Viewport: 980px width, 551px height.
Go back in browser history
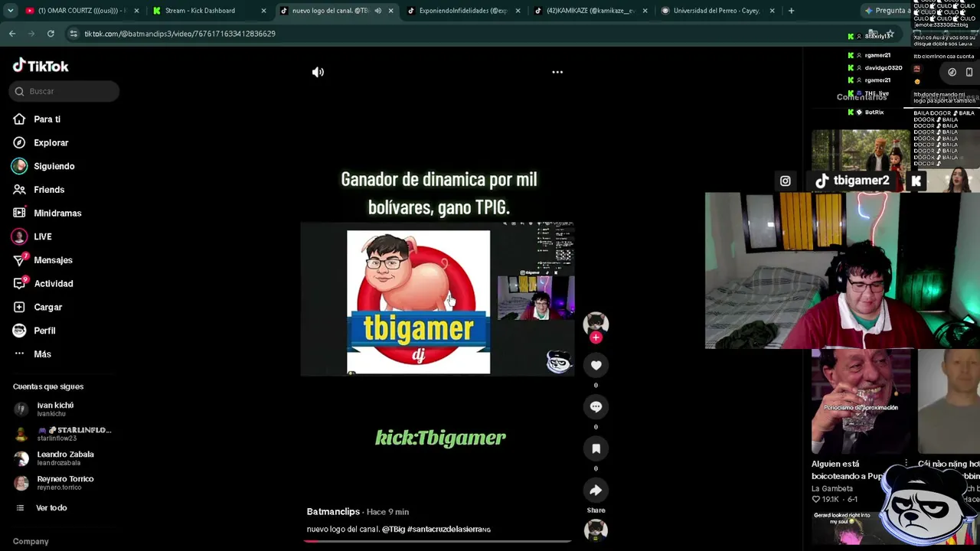click(12, 34)
